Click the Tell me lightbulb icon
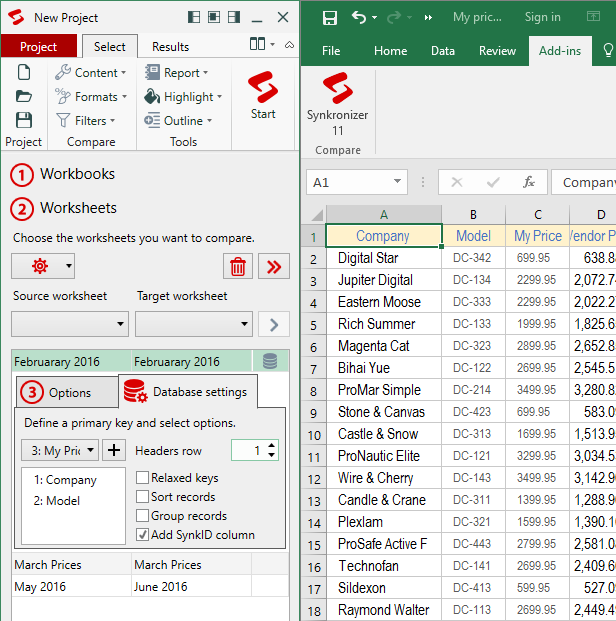This screenshot has height=621, width=616. pyautogui.click(x=608, y=51)
